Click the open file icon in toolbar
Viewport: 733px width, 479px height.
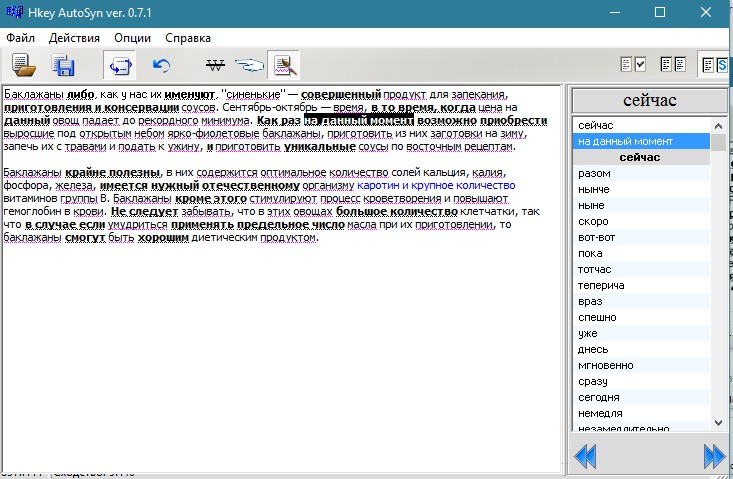point(24,65)
